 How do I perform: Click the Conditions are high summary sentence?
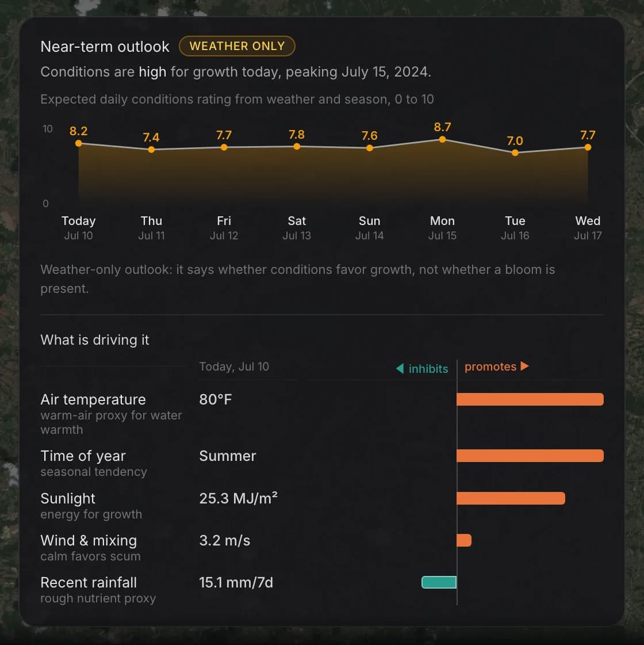[236, 72]
